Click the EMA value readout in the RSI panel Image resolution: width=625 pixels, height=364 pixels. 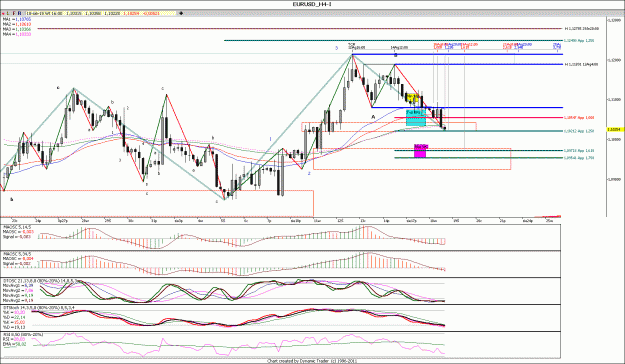point(15,344)
